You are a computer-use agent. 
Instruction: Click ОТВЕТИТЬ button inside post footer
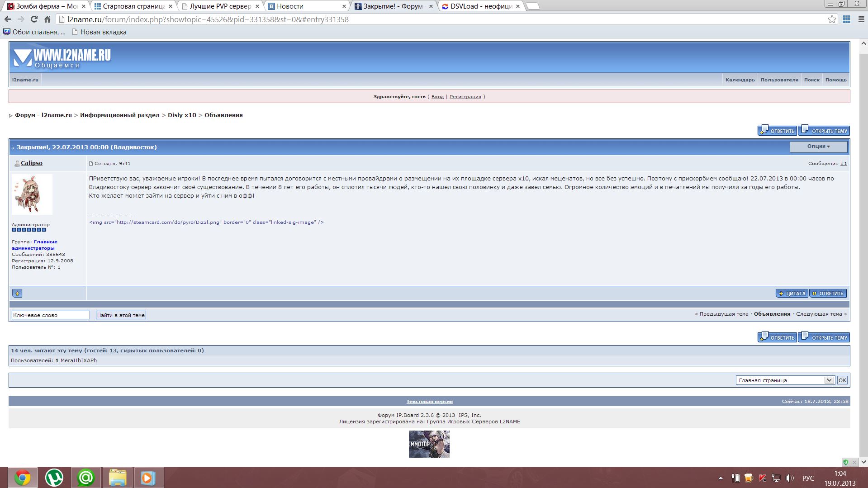(828, 294)
